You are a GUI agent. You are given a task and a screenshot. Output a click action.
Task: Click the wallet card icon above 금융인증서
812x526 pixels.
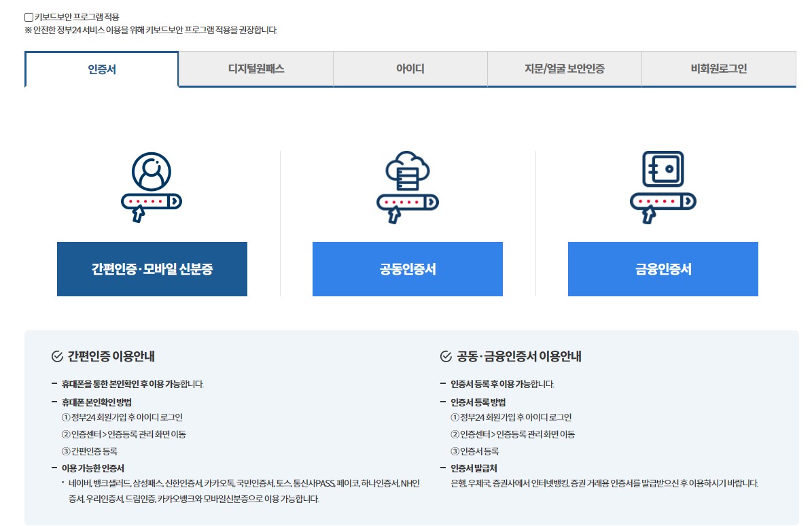663,169
